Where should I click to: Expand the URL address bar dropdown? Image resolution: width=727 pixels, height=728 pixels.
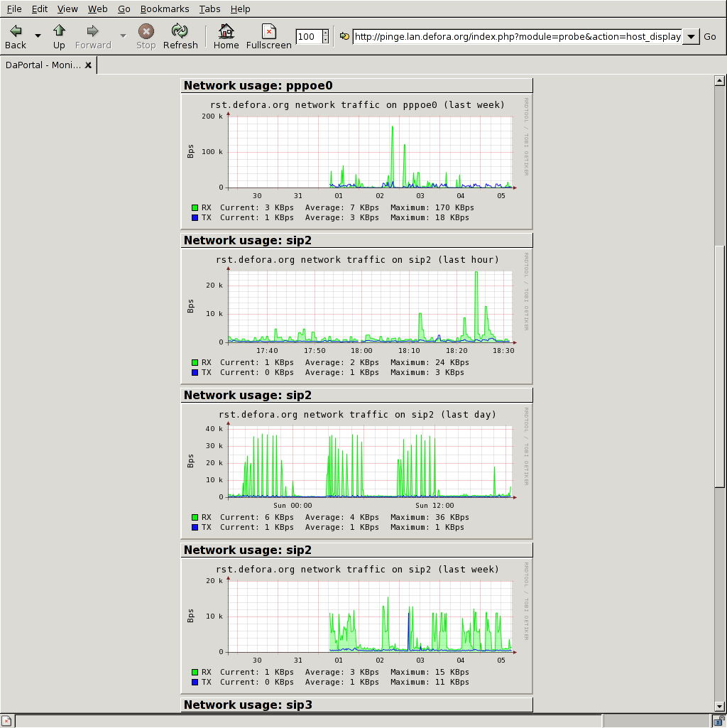(691, 37)
